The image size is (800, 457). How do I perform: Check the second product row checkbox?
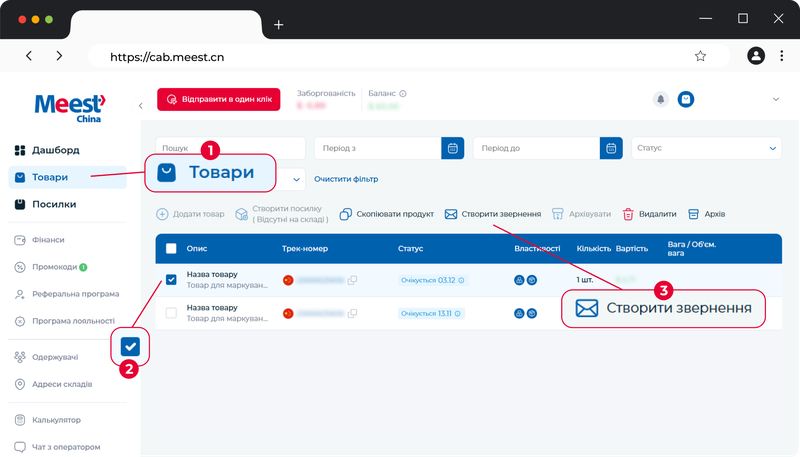point(171,313)
